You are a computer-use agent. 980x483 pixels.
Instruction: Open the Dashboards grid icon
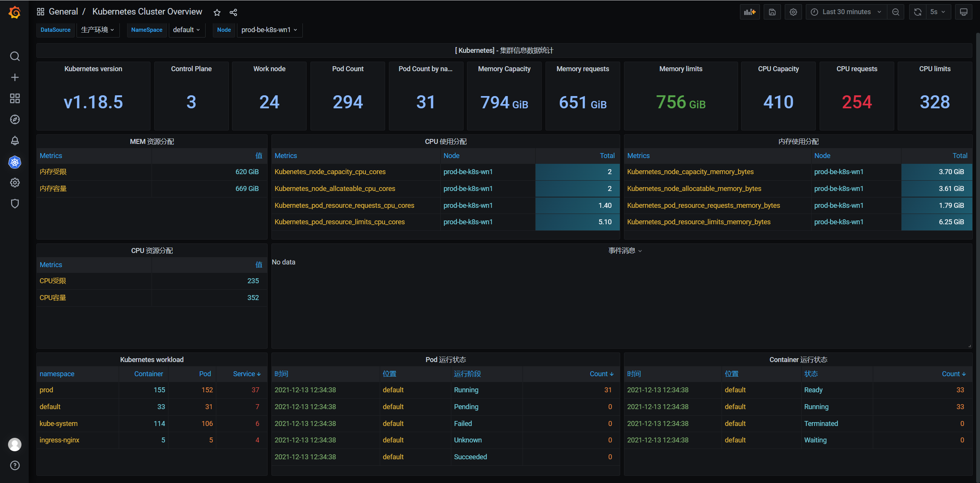[x=15, y=98]
